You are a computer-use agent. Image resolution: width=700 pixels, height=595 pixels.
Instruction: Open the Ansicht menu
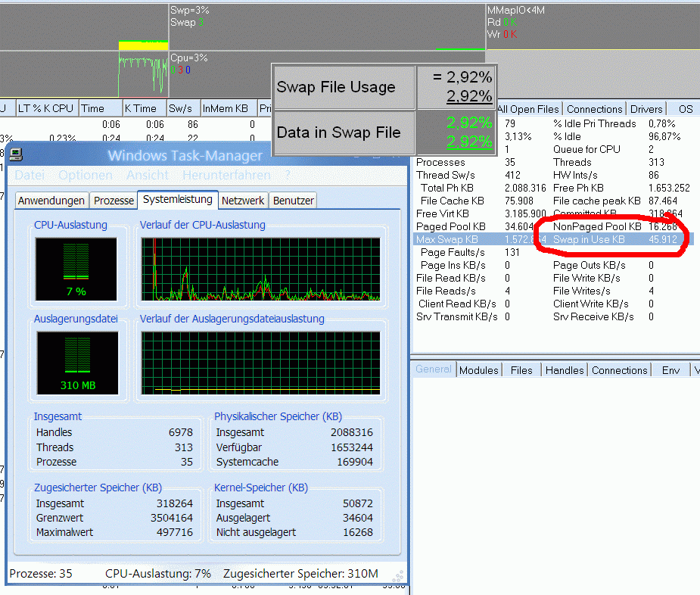pyautogui.click(x=148, y=175)
